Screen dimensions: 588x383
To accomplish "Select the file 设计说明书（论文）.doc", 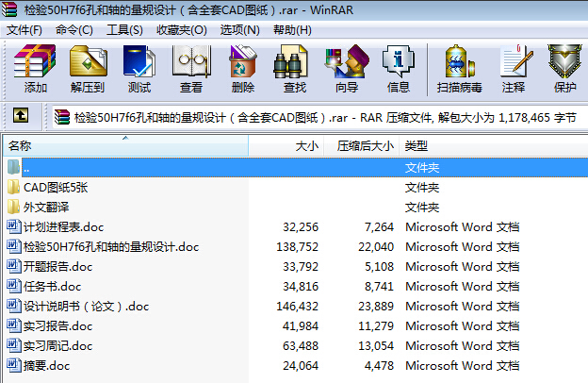I will click(86, 307).
